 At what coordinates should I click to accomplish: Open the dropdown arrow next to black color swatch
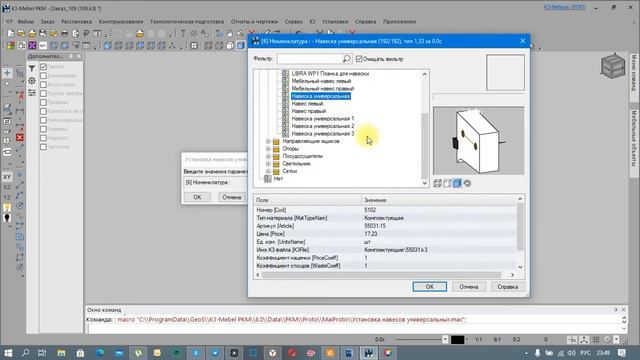[x=467, y=340]
